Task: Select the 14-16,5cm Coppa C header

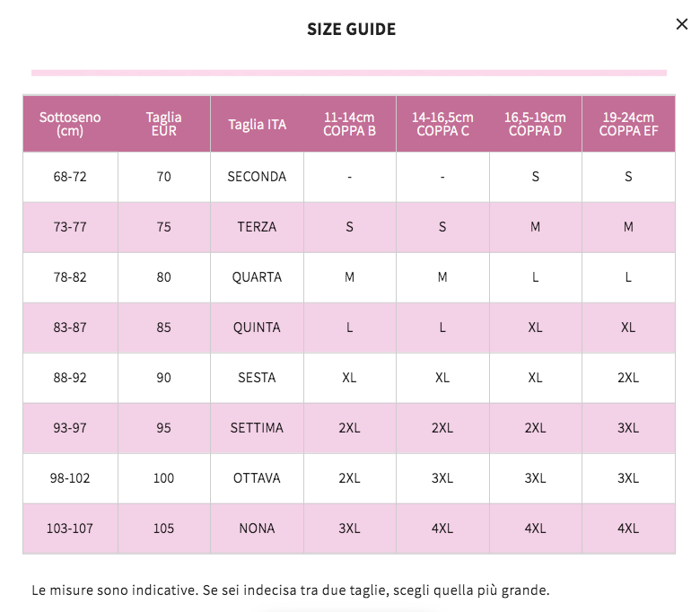Action: click(x=442, y=124)
